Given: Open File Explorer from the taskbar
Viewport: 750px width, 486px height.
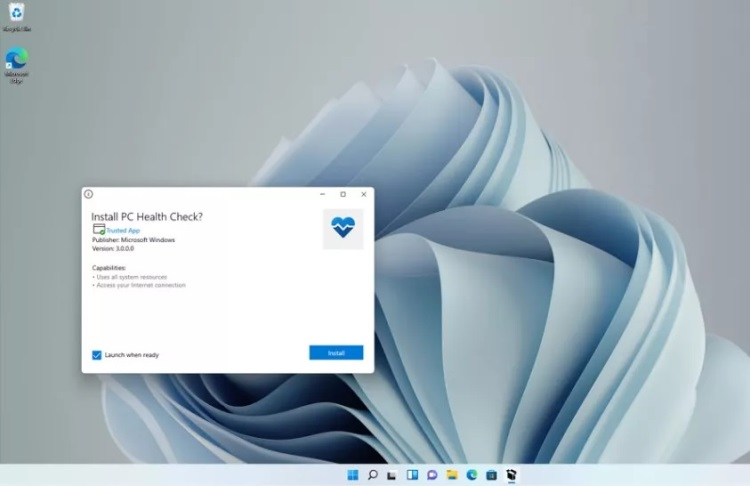Looking at the screenshot, I should pos(452,475).
